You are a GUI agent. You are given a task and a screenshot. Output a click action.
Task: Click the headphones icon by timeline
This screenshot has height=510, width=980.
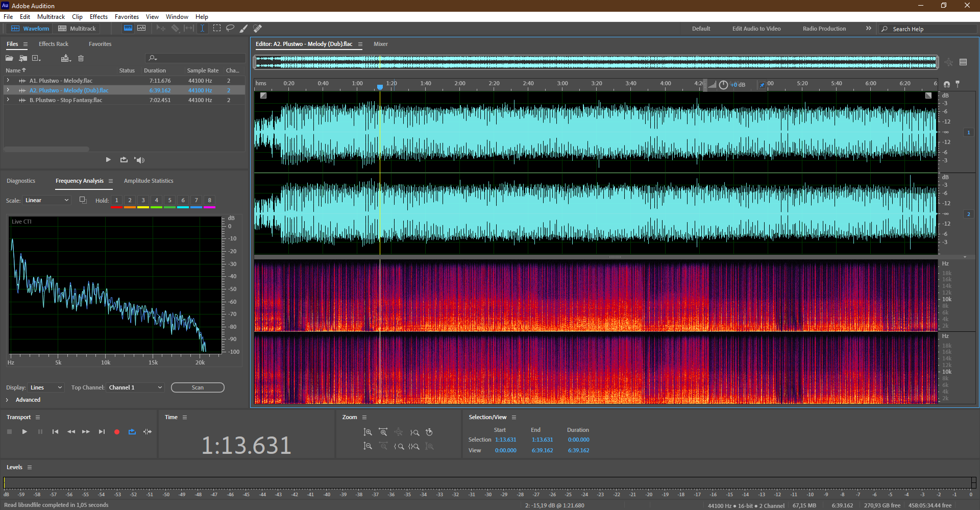[x=947, y=84]
